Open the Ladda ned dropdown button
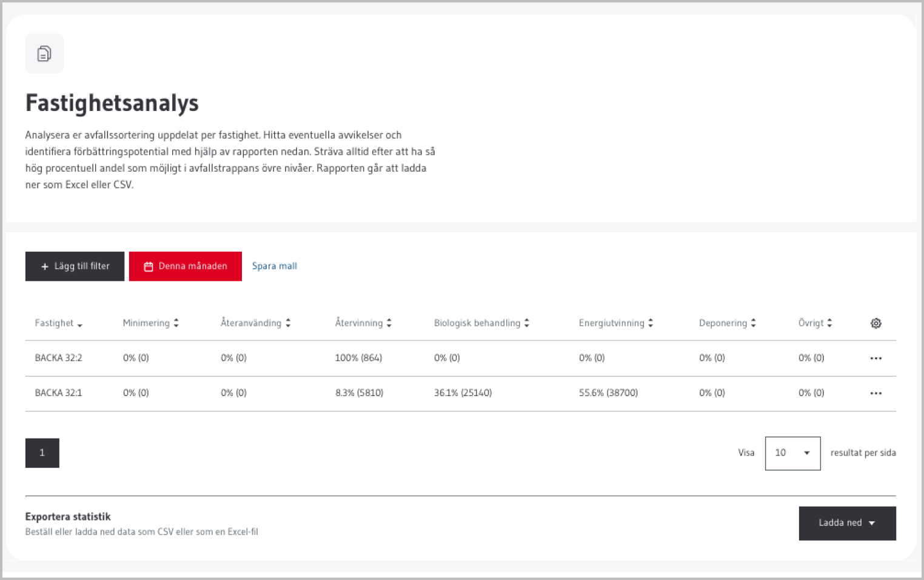 tap(847, 523)
